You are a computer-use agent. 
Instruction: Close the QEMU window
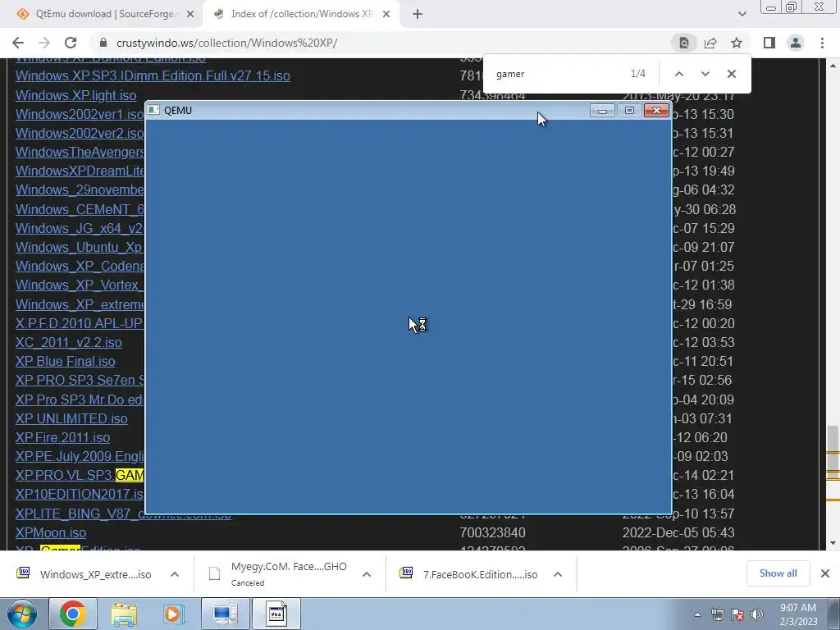pos(656,111)
